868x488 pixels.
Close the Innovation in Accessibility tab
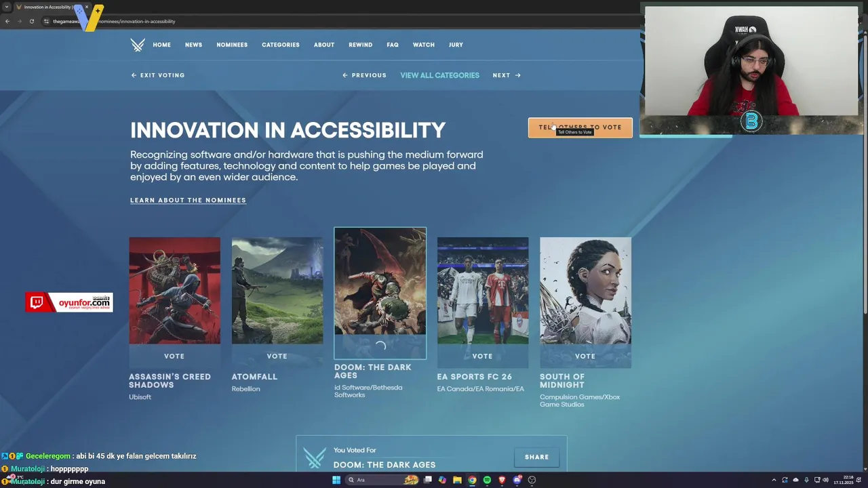tap(87, 7)
